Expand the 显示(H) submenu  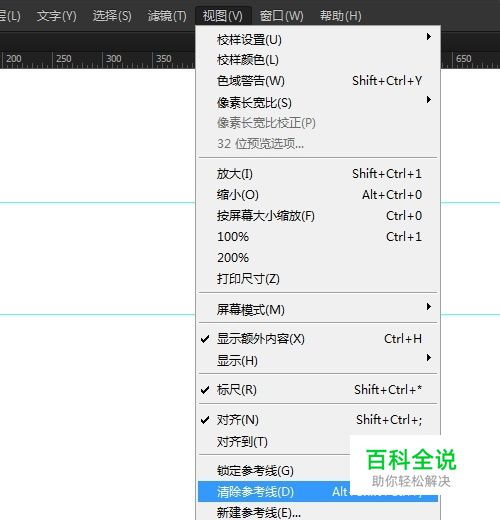(x=318, y=360)
